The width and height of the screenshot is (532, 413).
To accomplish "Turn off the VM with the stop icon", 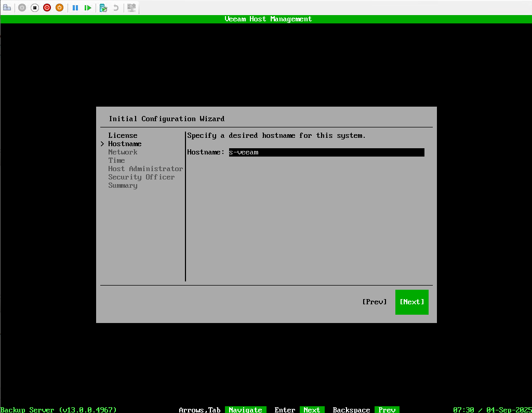I will click(x=35, y=8).
